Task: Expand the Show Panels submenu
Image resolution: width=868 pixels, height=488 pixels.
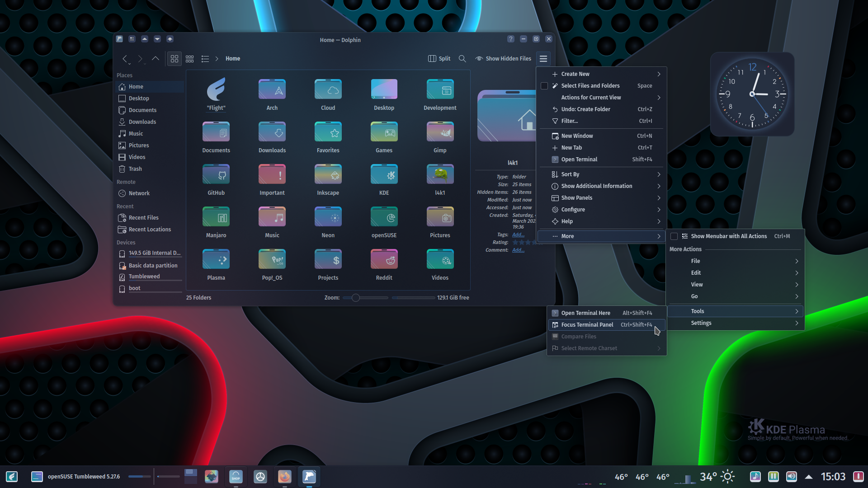Action: pos(602,198)
